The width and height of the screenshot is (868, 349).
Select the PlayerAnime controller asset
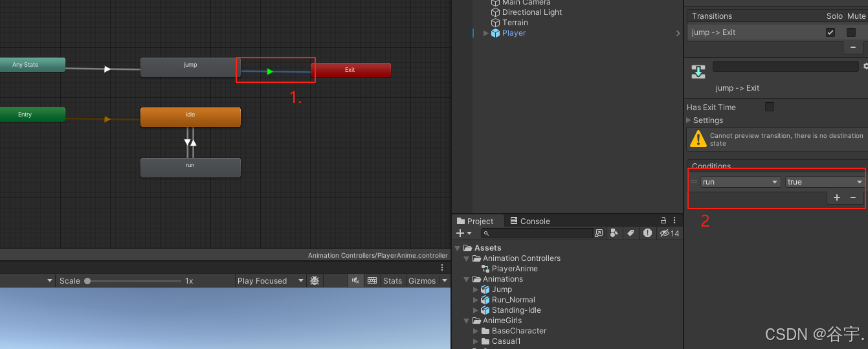515,269
